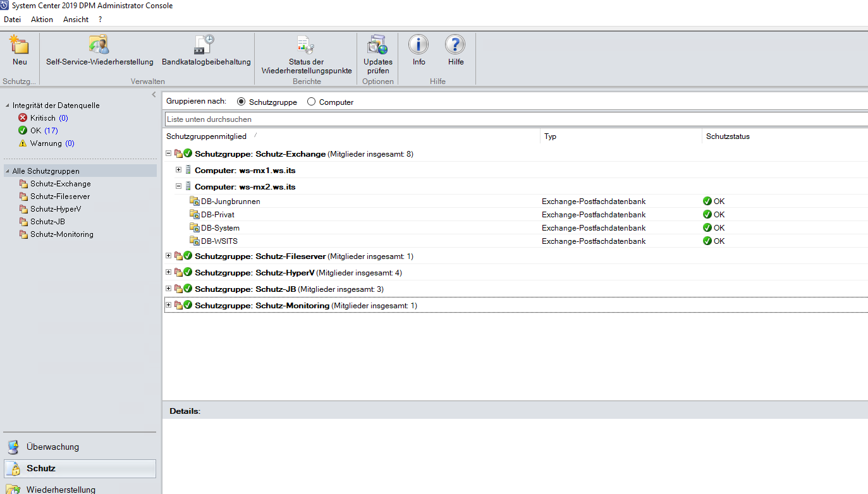The width and height of the screenshot is (868, 494).
Task: Open the Aktion menu
Action: coord(42,20)
